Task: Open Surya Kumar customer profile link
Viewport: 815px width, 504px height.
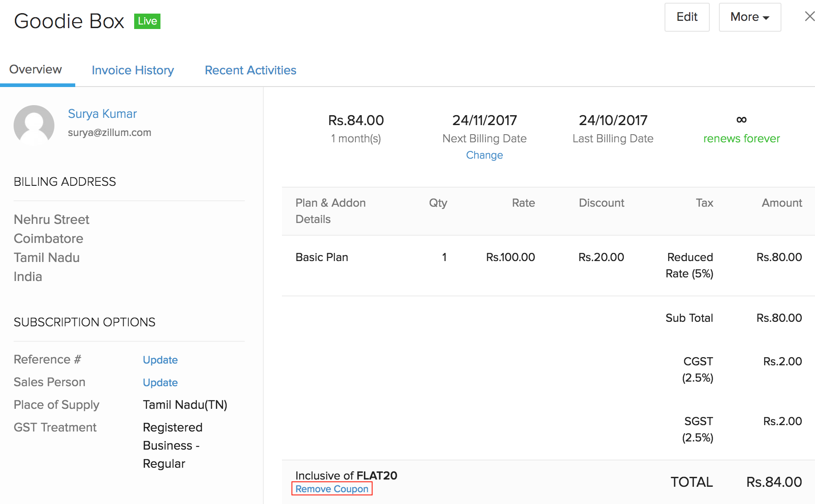Action: [102, 114]
